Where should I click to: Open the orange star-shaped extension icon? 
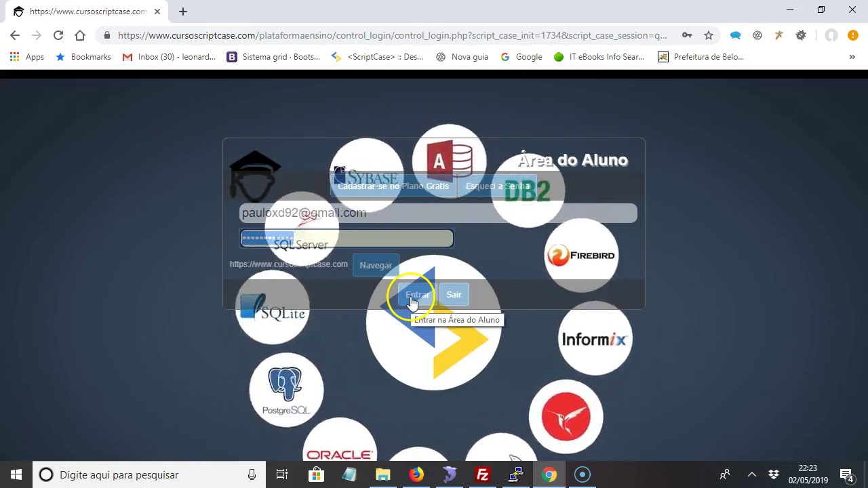coord(779,35)
